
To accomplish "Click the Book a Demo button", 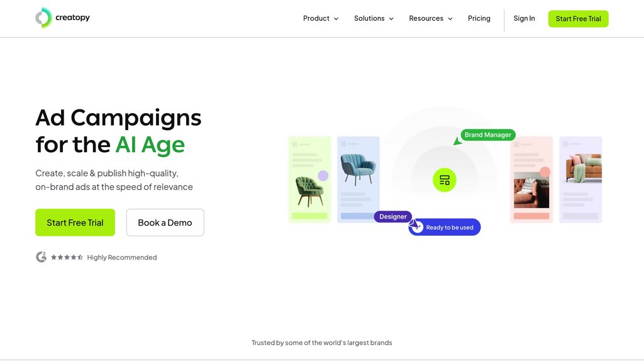I will coord(165,222).
